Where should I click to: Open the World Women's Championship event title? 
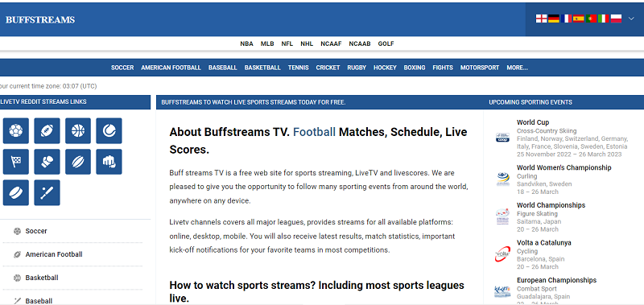coord(564,167)
